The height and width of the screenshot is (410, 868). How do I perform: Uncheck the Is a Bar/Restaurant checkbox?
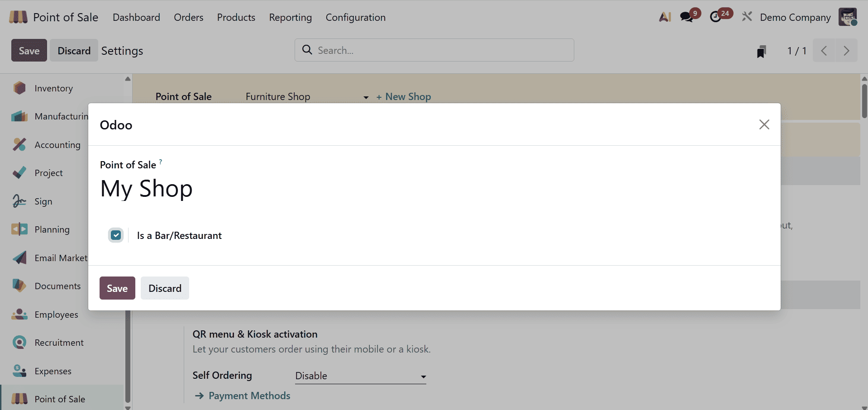tap(116, 235)
